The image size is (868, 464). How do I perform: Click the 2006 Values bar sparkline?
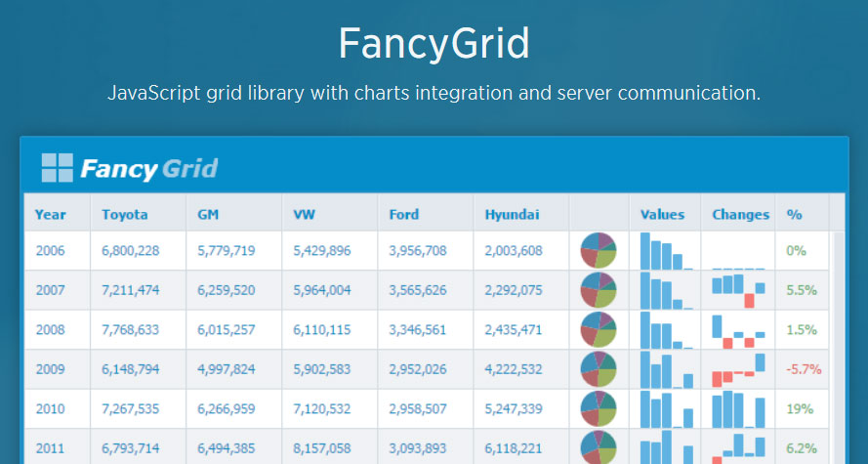coord(667,251)
